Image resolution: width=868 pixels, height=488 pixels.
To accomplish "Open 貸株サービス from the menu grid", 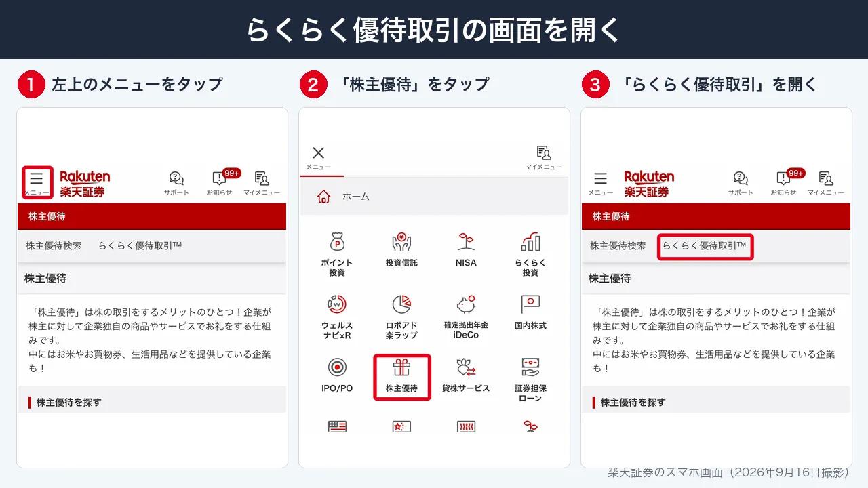I will coord(466,375).
